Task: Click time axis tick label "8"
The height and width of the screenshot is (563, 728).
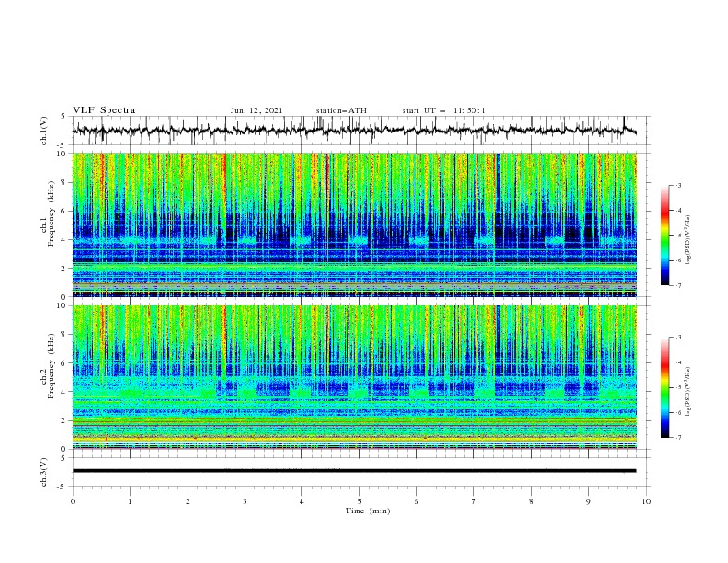Action: [x=531, y=501]
